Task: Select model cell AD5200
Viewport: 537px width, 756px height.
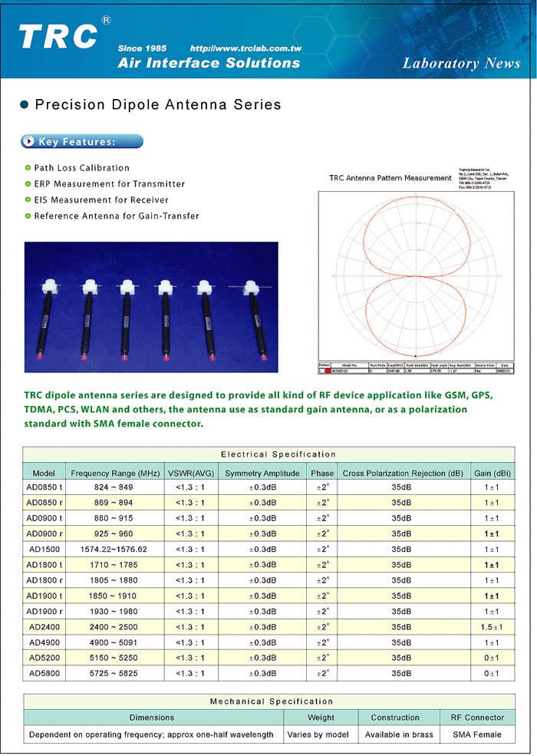Action: pyautogui.click(x=44, y=658)
